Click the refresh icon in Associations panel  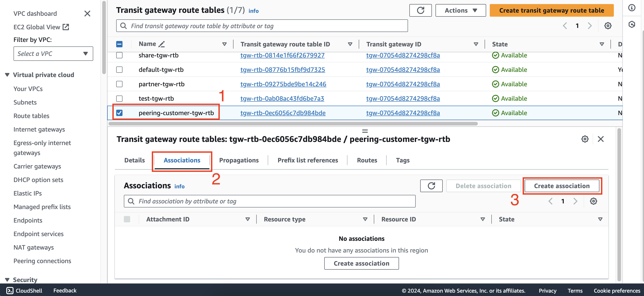point(431,186)
